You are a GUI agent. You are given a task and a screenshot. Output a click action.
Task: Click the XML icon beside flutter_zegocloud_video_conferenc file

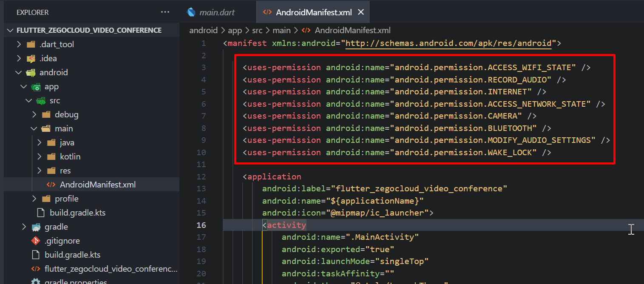(x=36, y=269)
